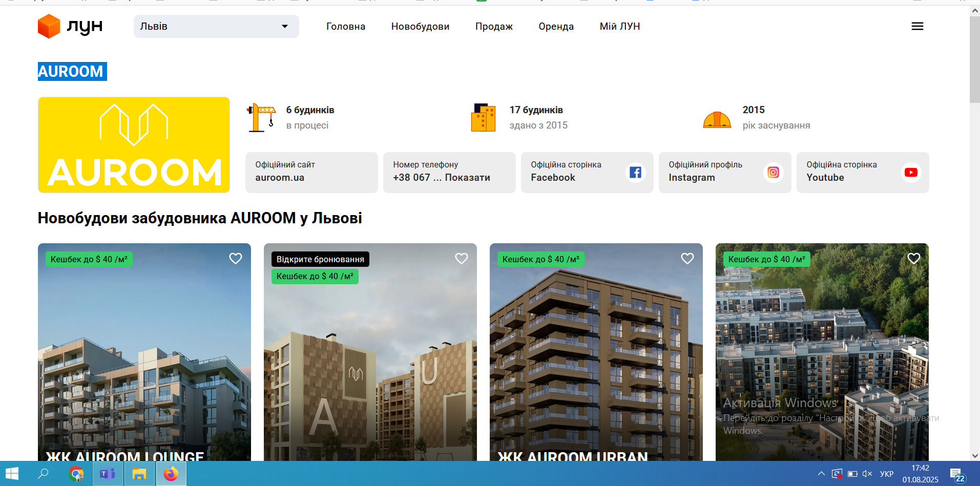Expand city list with the dropdown arrow
Screen dimensions: 980x486
pyautogui.click(x=285, y=26)
